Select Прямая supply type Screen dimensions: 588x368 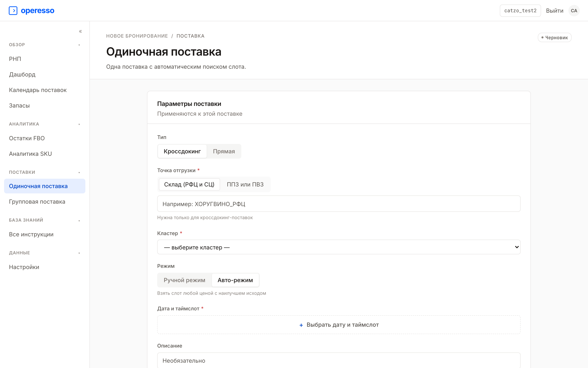pos(224,151)
